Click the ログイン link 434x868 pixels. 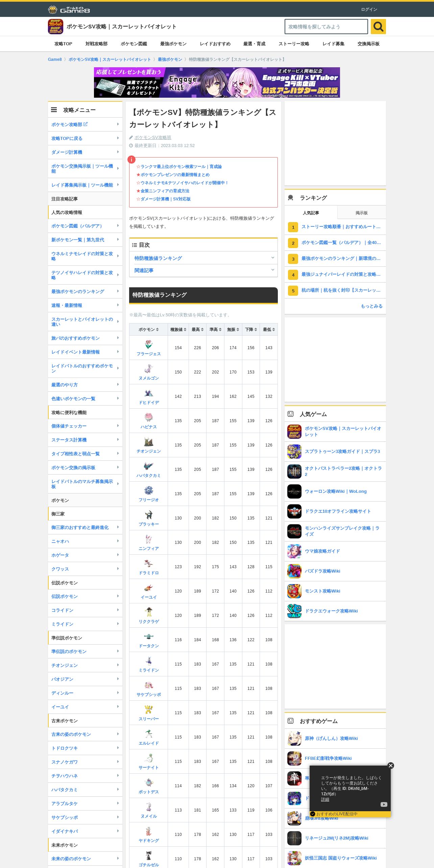point(369,9)
